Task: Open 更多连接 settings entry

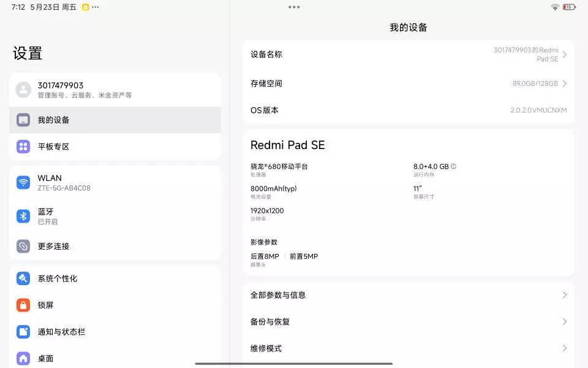Action: tap(115, 247)
